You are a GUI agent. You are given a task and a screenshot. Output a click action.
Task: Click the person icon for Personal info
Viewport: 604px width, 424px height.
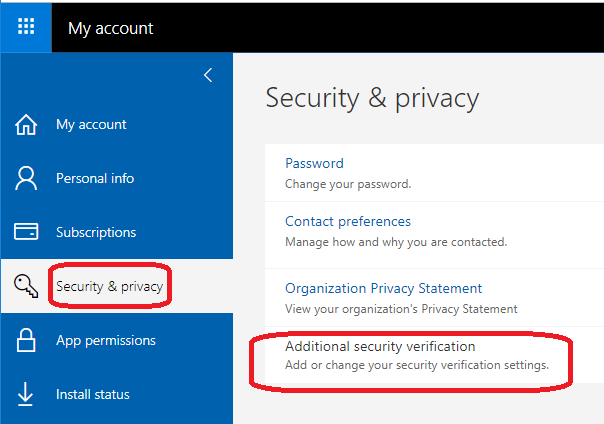tap(26, 179)
